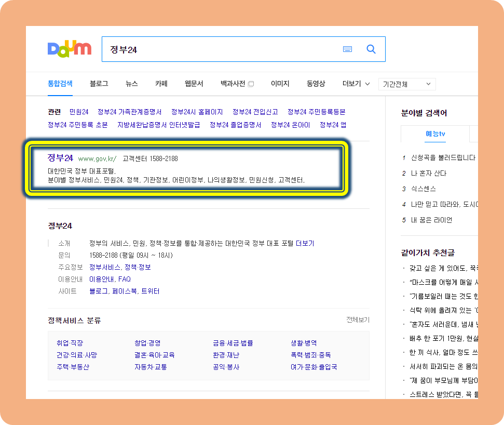Click the www.gov.kr/ URL link
The height and width of the screenshot is (425, 504).
(98, 158)
